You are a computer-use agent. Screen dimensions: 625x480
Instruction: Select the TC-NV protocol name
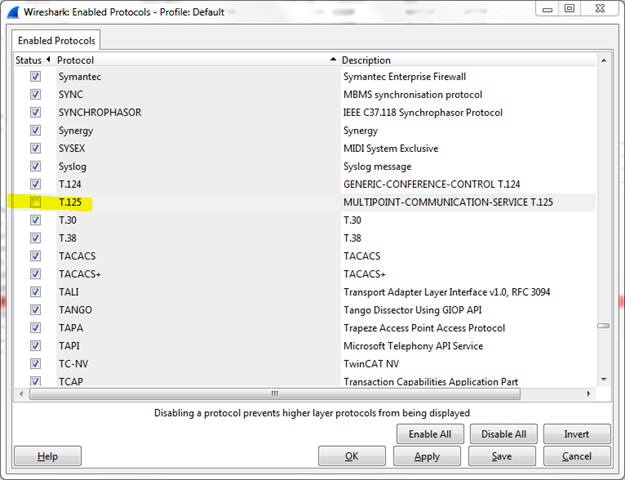tap(73, 364)
